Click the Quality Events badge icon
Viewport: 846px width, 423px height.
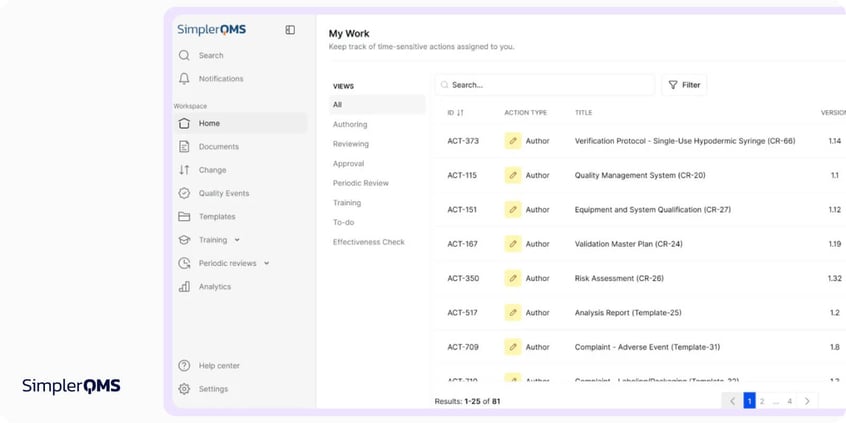pos(184,193)
